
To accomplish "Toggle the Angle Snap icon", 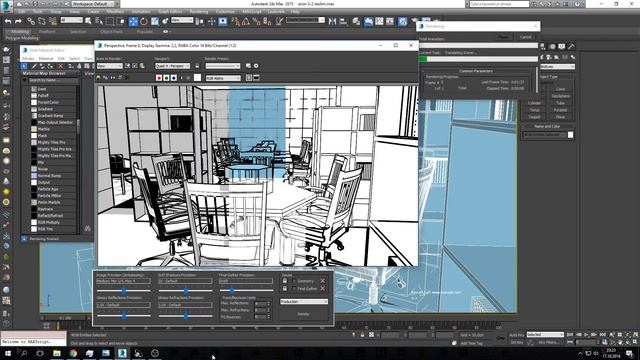I will click(245, 21).
